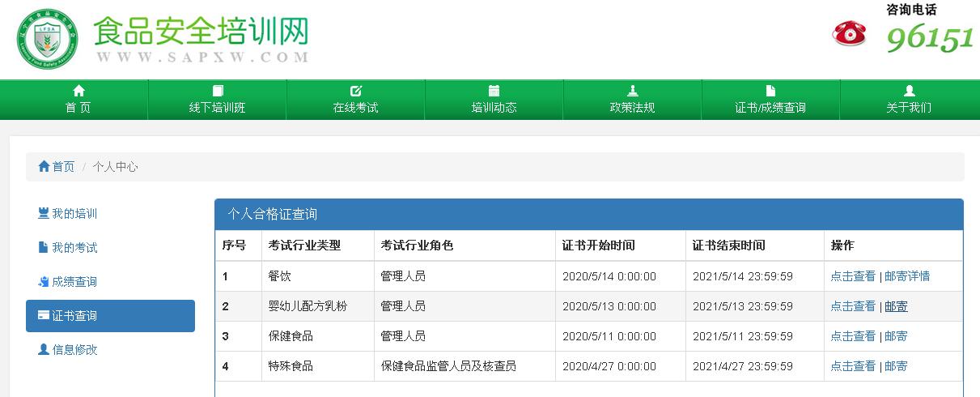Open 我的培训 in the sidebar
The height and width of the screenshot is (397, 980).
[x=74, y=214]
